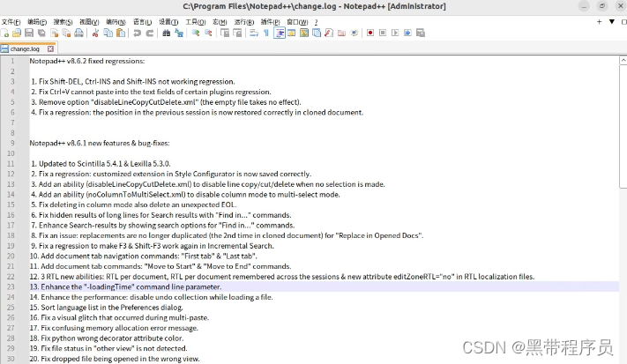This screenshot has height=364, width=627.
Task: Start macro recording with red dot icon
Action: 370,33
